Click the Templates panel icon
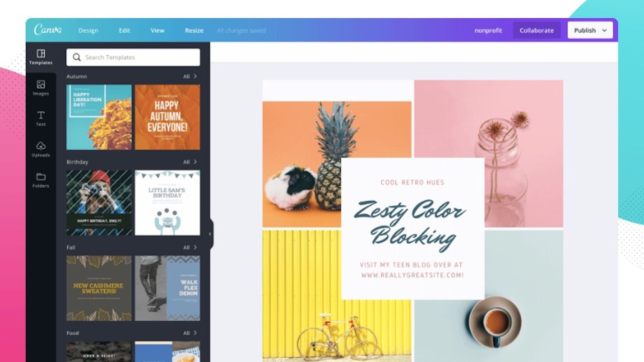 [41, 56]
